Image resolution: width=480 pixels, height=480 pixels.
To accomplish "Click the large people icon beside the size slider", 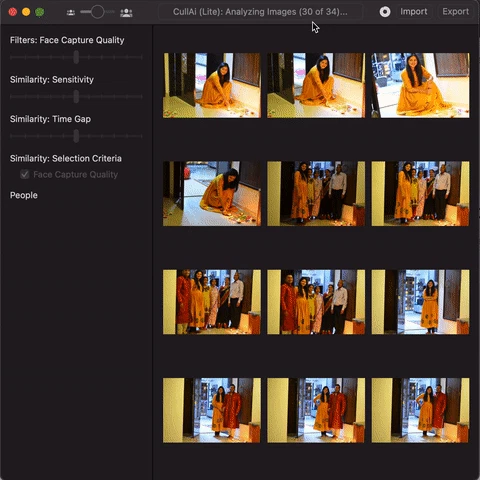I will click(126, 13).
